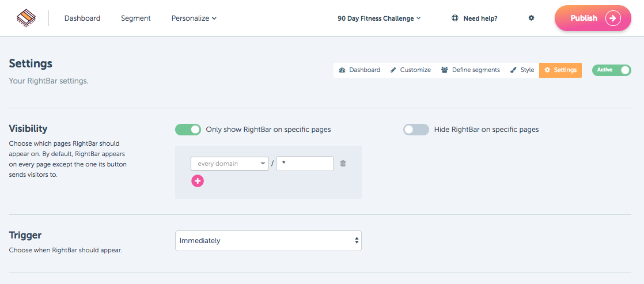The width and height of the screenshot is (644, 284).
Task: Open the 90 Day Fitness Challenge selector
Action: [379, 18]
